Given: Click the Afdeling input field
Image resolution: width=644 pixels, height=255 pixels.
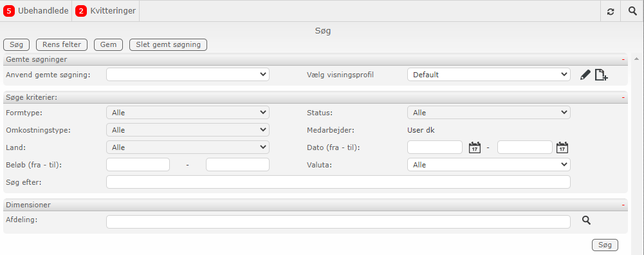Looking at the screenshot, I should coord(338,222).
